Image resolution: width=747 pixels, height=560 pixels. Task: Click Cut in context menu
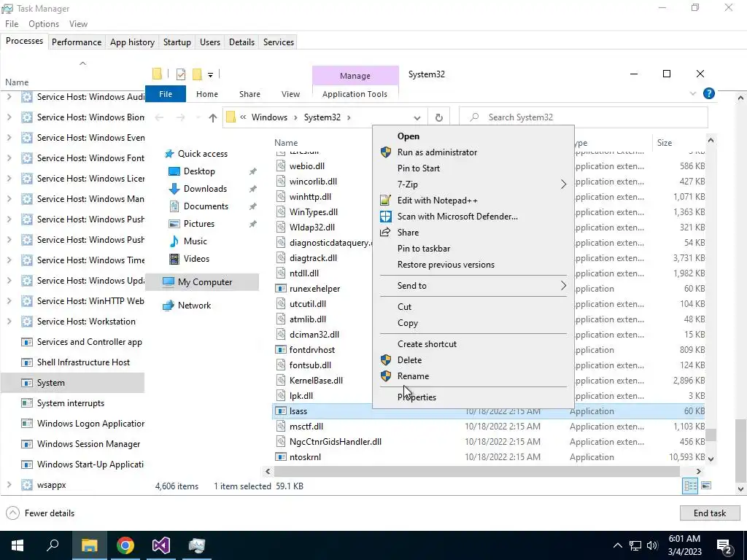pos(404,307)
